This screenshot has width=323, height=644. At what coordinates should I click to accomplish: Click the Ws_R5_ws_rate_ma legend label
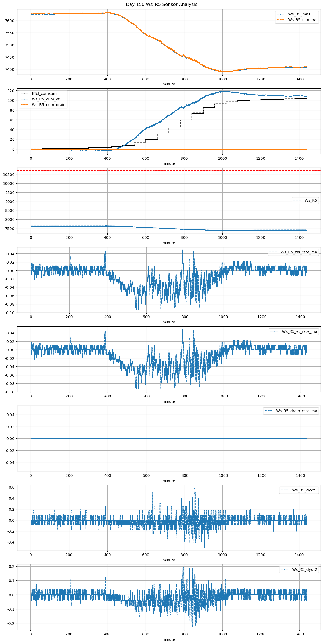coord(299,252)
